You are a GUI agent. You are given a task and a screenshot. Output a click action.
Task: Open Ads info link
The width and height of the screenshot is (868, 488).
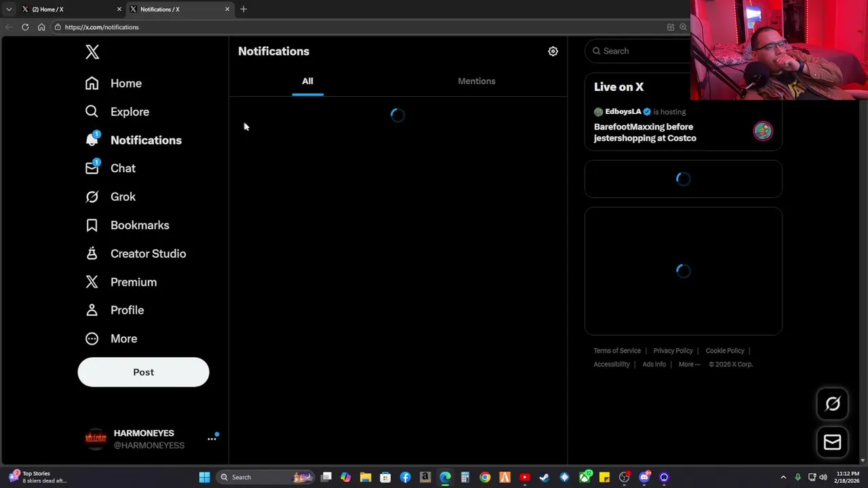tap(654, 365)
